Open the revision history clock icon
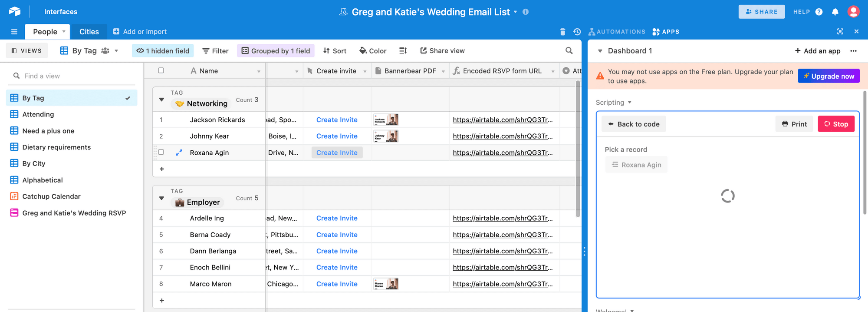 pos(577,32)
